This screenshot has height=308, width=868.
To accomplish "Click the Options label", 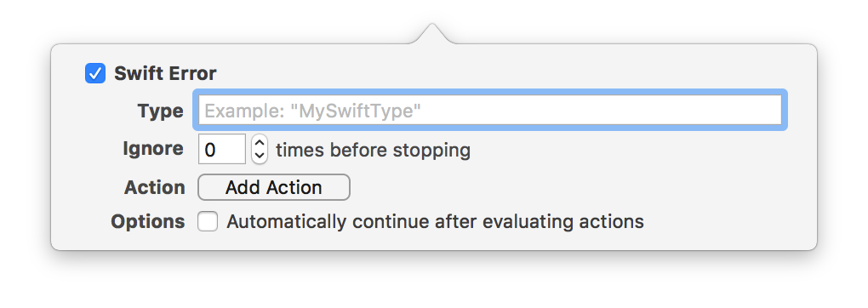I will (148, 221).
